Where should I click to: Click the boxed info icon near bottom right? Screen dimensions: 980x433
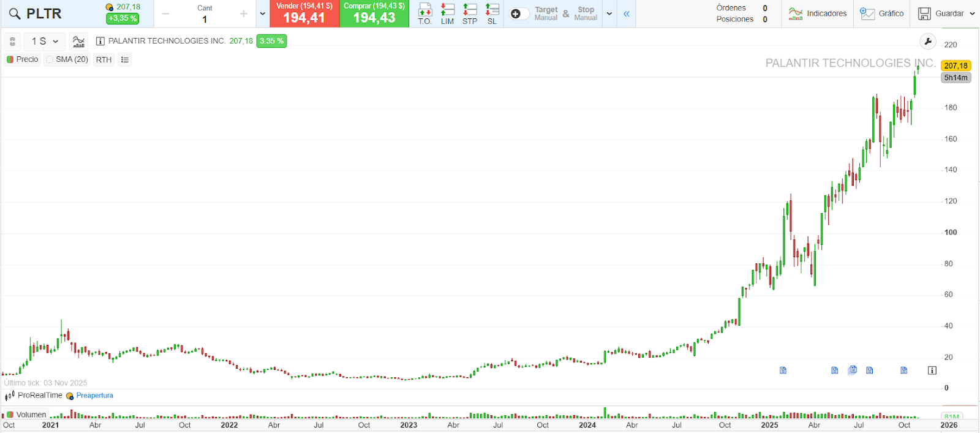point(932,370)
